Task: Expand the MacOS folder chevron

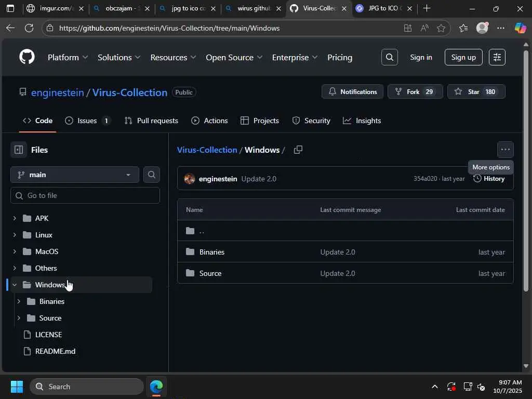Action: coord(15,251)
